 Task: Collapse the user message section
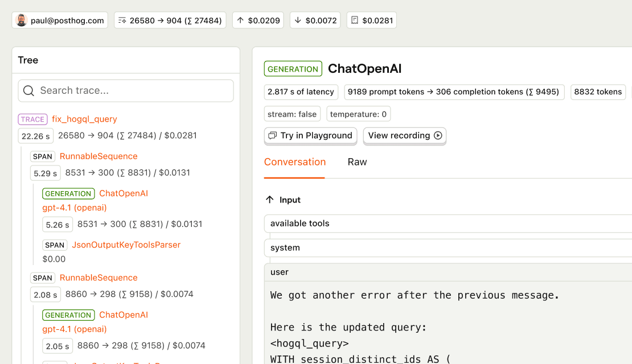point(448,272)
